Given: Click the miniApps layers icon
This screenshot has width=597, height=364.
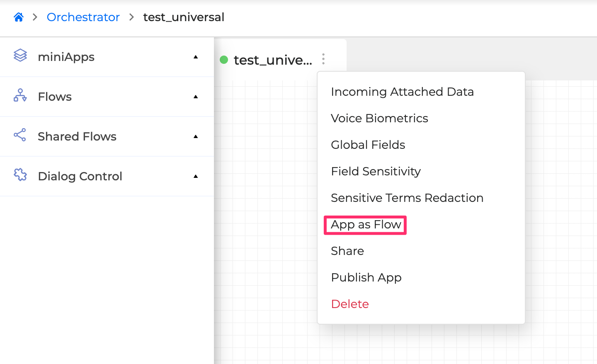Looking at the screenshot, I should (20, 55).
